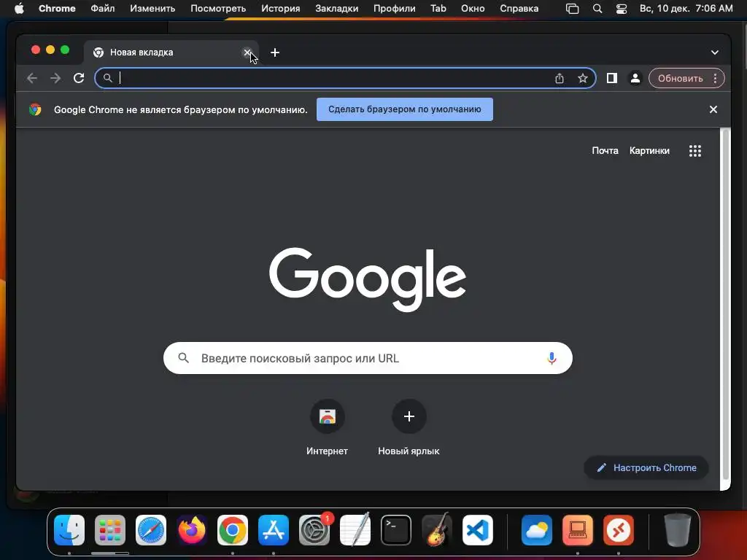Open the Интернет shortcut tile
The image size is (747, 560).
327,427
